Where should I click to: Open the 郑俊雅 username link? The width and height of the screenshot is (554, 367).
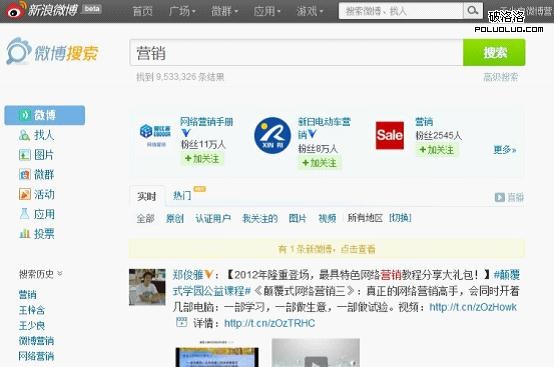(188, 274)
